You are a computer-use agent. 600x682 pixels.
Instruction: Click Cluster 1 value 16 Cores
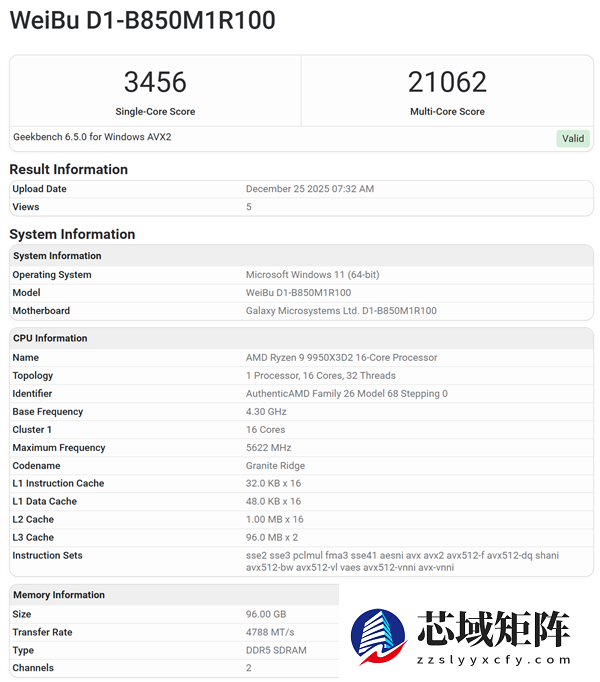click(x=265, y=430)
